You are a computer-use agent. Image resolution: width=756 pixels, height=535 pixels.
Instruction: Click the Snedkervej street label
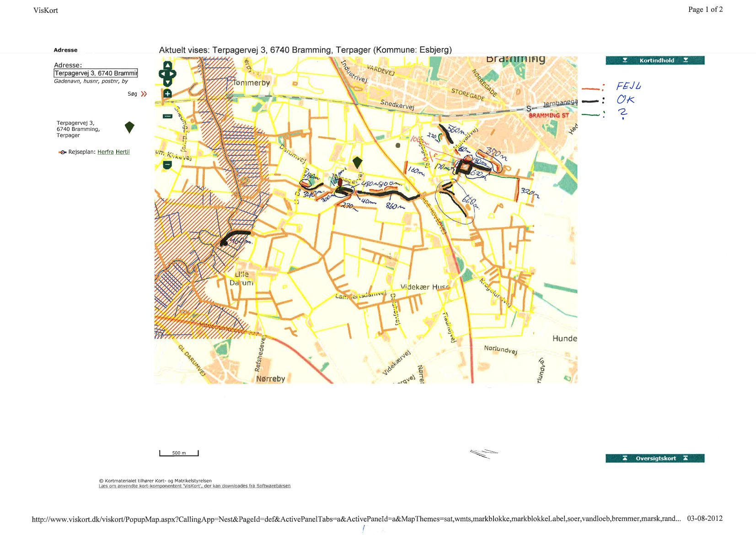click(397, 105)
